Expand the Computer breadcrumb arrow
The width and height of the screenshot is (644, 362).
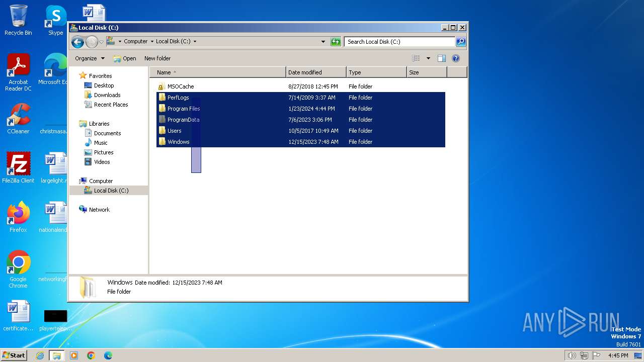[x=152, y=42]
